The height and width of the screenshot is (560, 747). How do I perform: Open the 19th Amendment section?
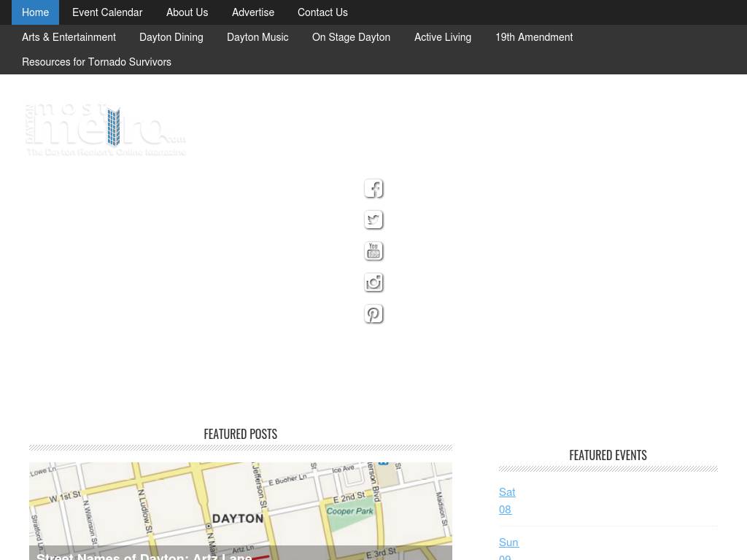(x=534, y=37)
